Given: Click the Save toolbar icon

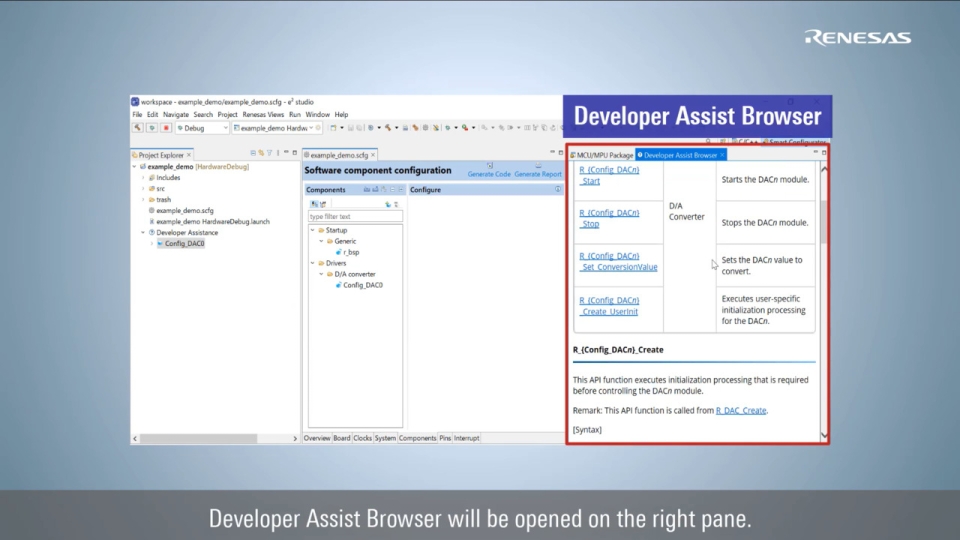Looking at the screenshot, I should click(351, 128).
